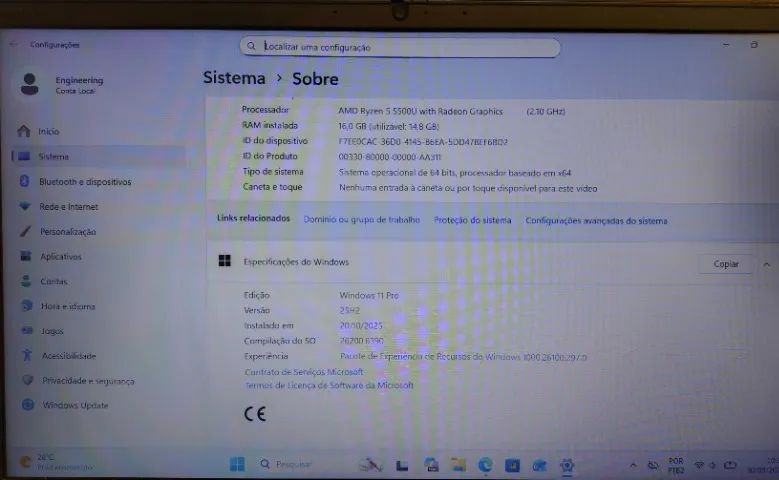Image resolution: width=779 pixels, height=480 pixels.
Task: Open Proteção do sistema link
Action: click(x=472, y=220)
